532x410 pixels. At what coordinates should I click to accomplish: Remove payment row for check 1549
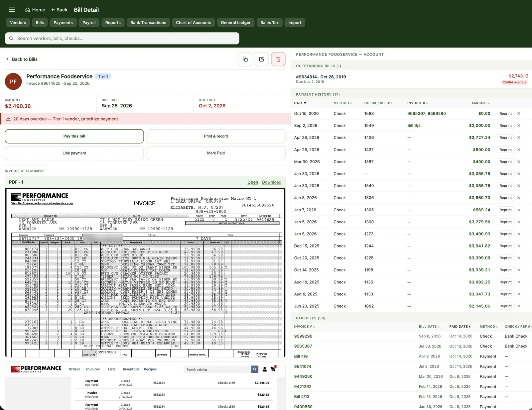pyautogui.click(x=519, y=126)
